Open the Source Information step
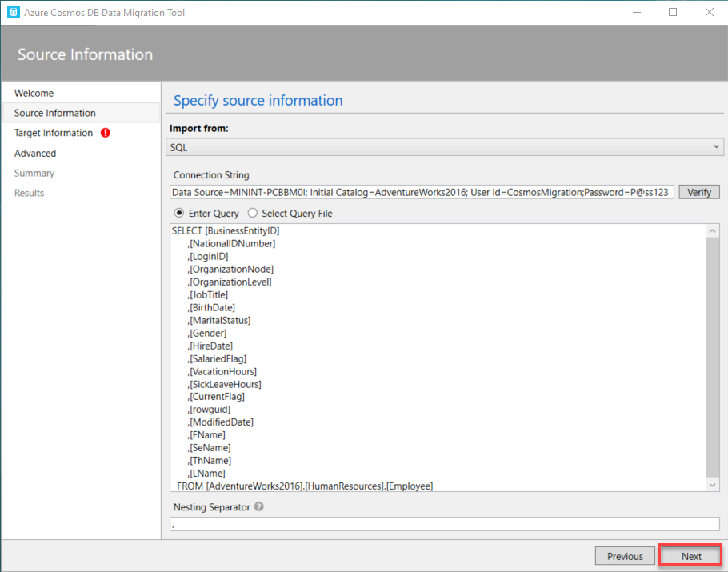Viewport: 728px width, 572px height. (x=55, y=113)
